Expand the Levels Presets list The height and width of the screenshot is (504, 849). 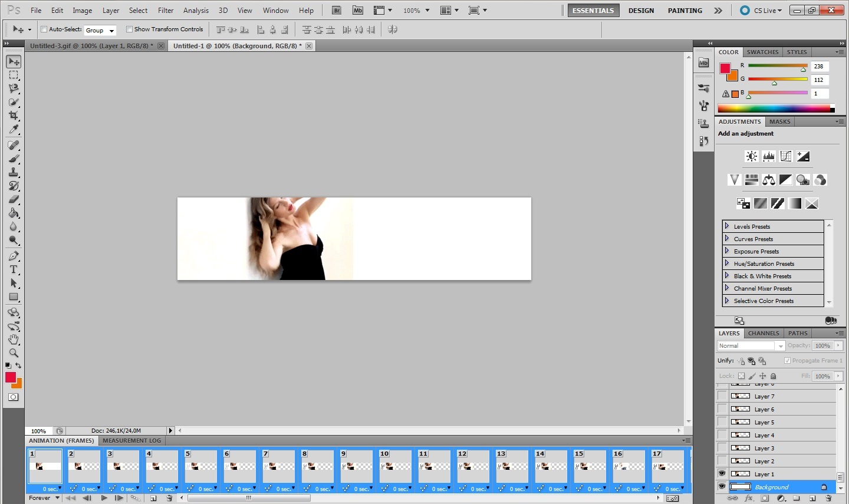coord(727,226)
